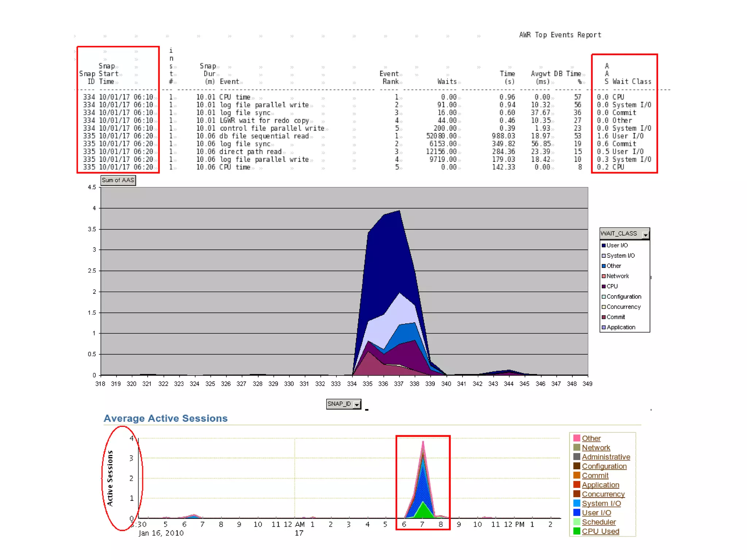747x560 pixels.
Task: Click the blue User I/O swatch
Action: [576, 513]
